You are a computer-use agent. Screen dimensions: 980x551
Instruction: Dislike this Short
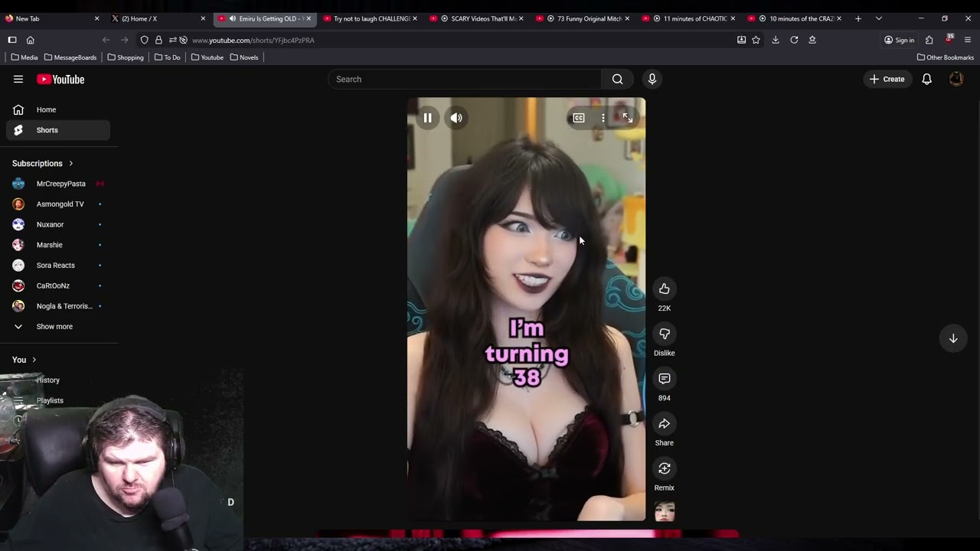coord(665,334)
